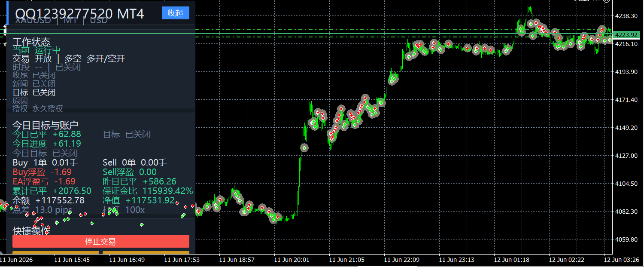This screenshot has width=644, height=267.
Task: Click the Sell浮盈 0.00 value
Action: 130,172
